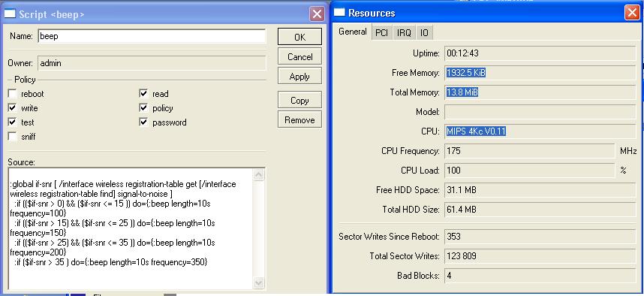Click the Source scrollbar up arrow
This screenshot has height=296, width=644.
(x=259, y=175)
